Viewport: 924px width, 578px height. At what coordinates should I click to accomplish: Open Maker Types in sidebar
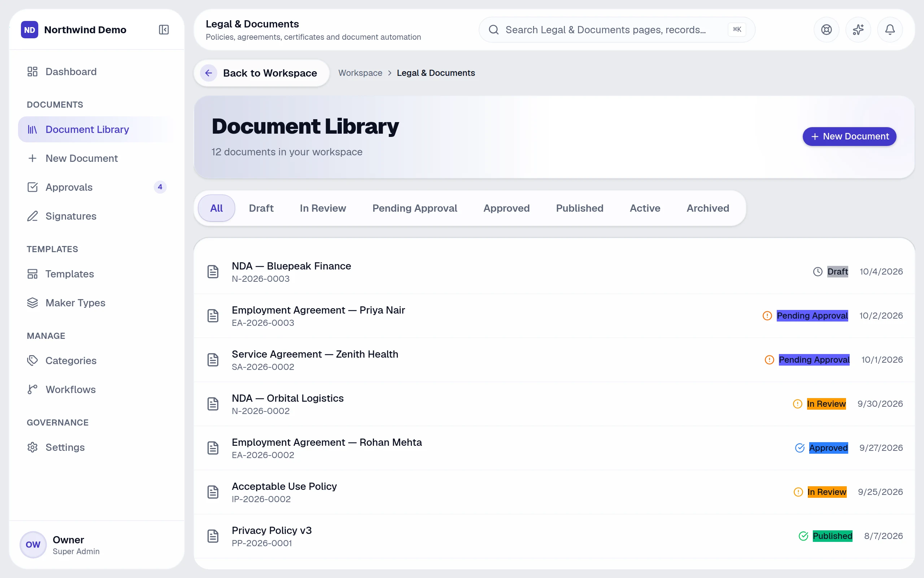[x=97, y=303]
